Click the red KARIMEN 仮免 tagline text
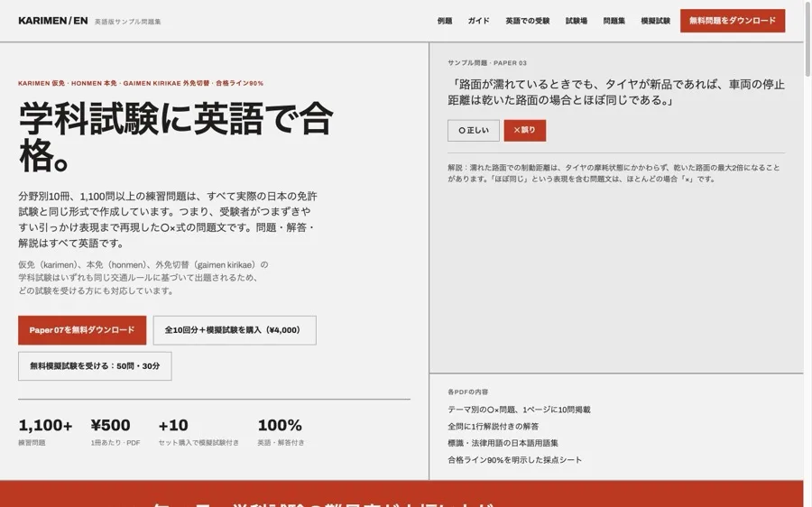The width and height of the screenshot is (812, 507). [141, 83]
